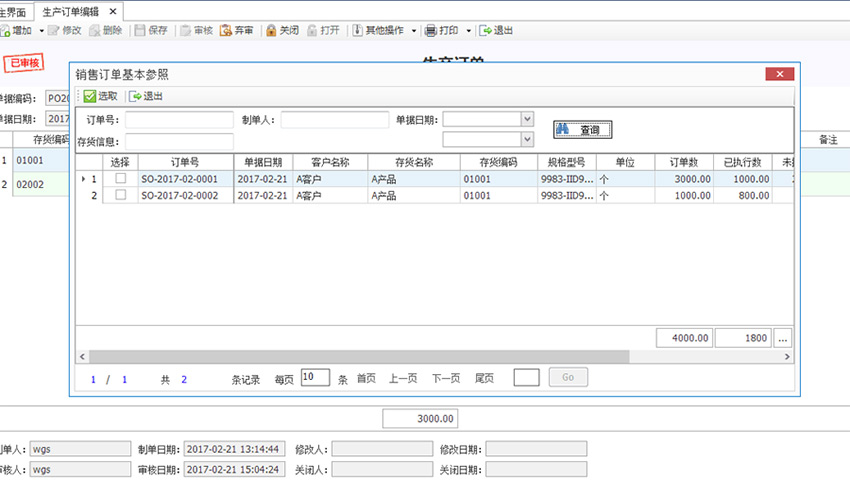Image resolution: width=850 pixels, height=480 pixels.
Task: Click the 订单号 column header
Action: (x=185, y=162)
